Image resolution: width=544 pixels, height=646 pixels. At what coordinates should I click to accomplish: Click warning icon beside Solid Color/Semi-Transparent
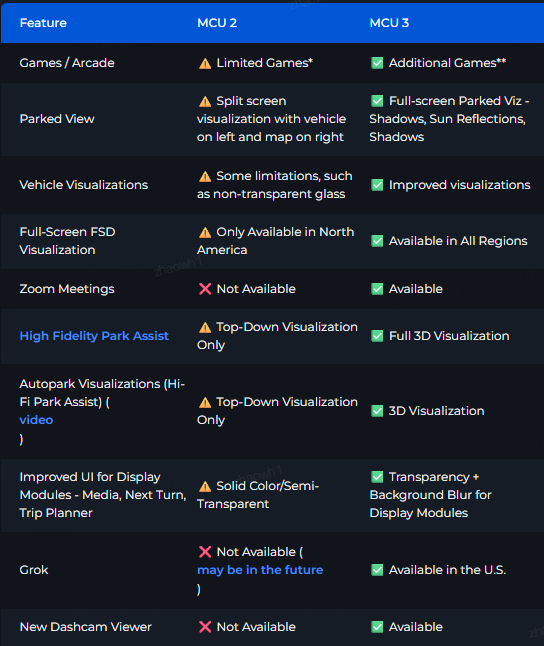click(x=205, y=487)
